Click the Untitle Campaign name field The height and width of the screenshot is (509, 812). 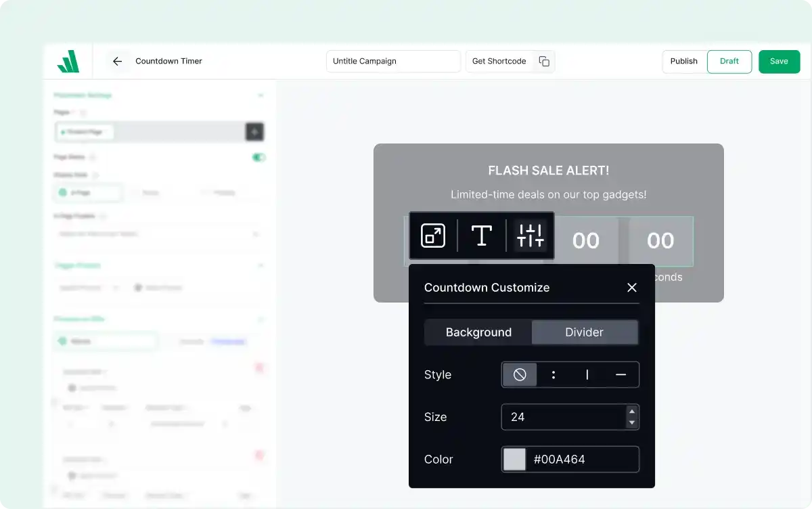[393, 61]
